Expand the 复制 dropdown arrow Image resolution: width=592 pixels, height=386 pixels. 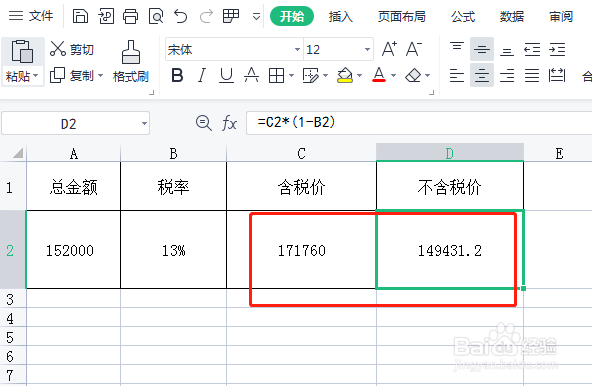(100, 76)
